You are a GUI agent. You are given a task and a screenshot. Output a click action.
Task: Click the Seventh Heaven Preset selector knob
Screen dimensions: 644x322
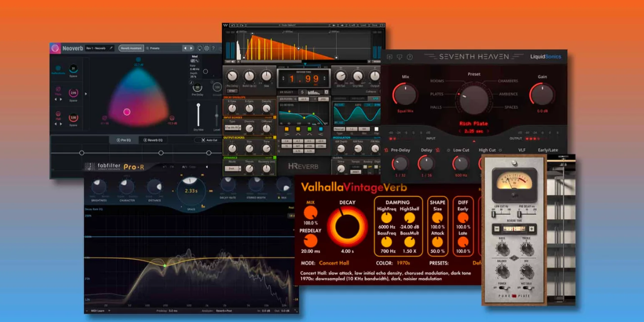click(474, 99)
